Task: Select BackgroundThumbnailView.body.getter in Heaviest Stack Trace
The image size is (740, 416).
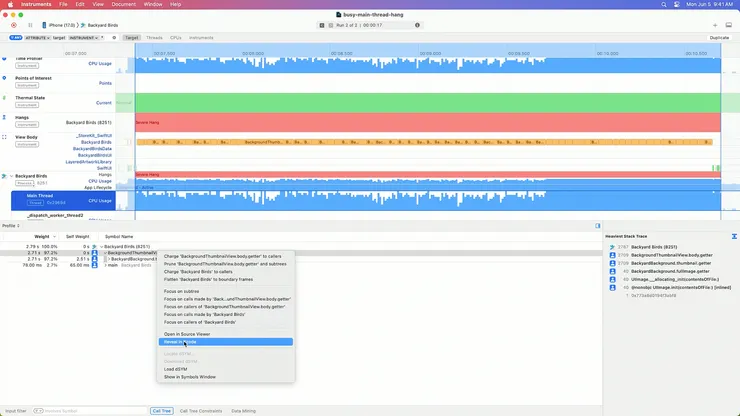Action: (672, 255)
